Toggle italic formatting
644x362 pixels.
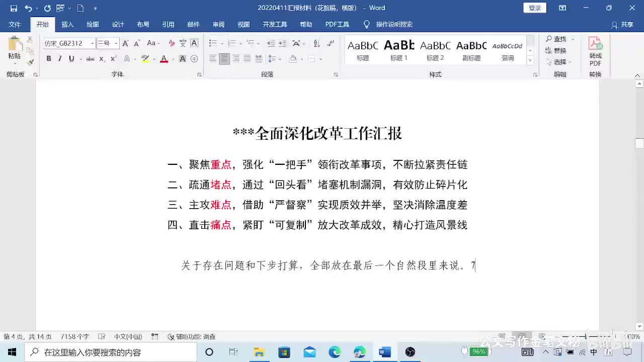(x=60, y=59)
